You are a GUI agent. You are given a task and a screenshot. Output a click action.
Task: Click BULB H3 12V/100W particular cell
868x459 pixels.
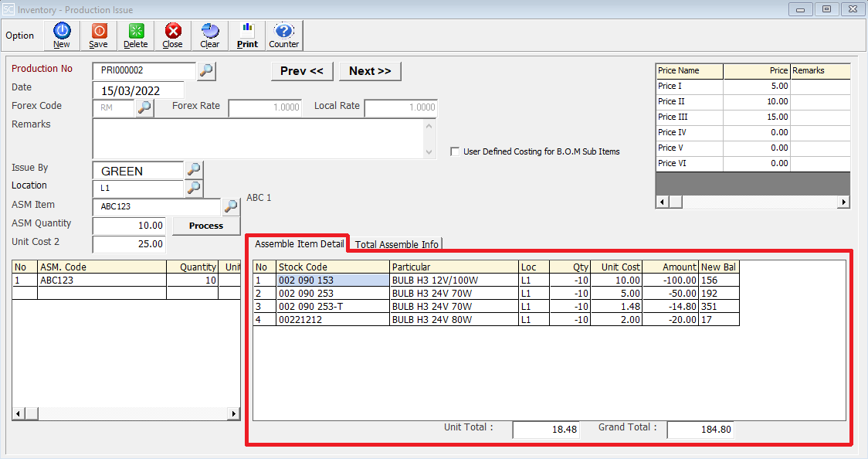454,280
